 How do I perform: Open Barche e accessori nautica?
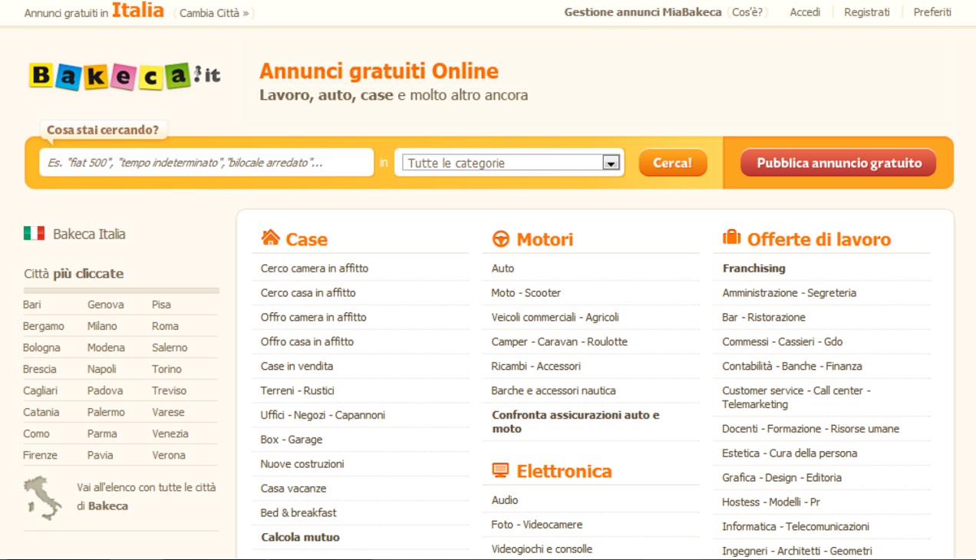(x=553, y=391)
